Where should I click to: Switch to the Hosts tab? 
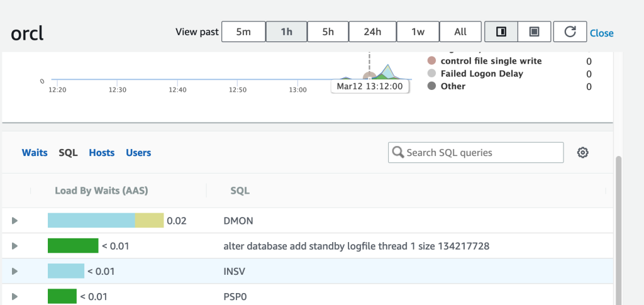pyautogui.click(x=102, y=152)
